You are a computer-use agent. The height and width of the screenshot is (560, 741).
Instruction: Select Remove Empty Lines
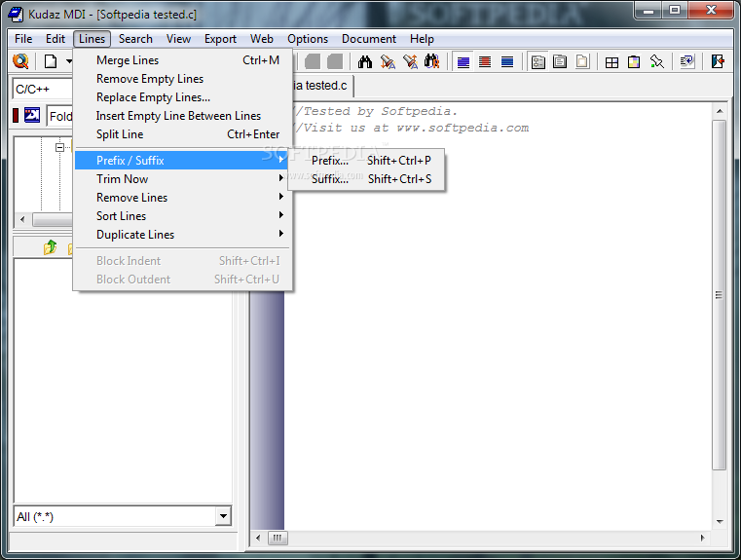click(181, 79)
